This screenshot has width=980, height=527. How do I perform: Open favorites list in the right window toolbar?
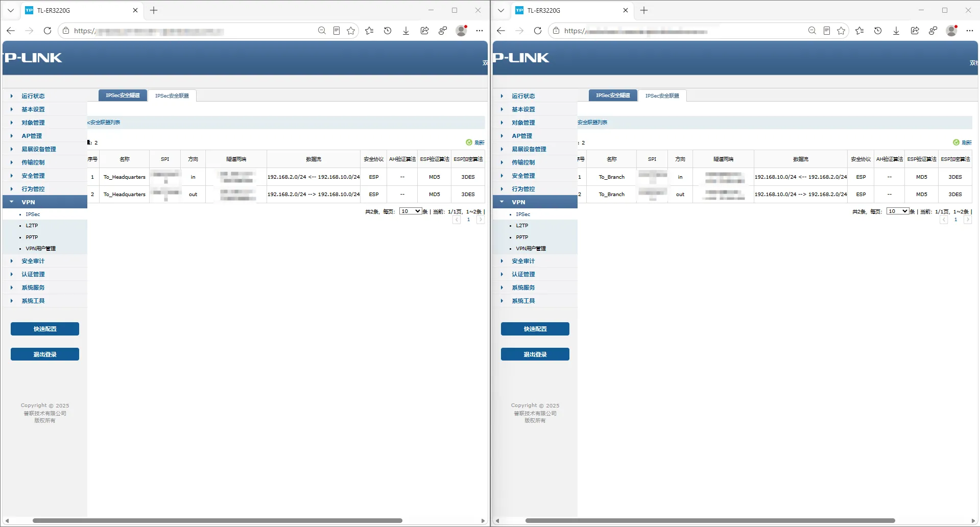(859, 31)
